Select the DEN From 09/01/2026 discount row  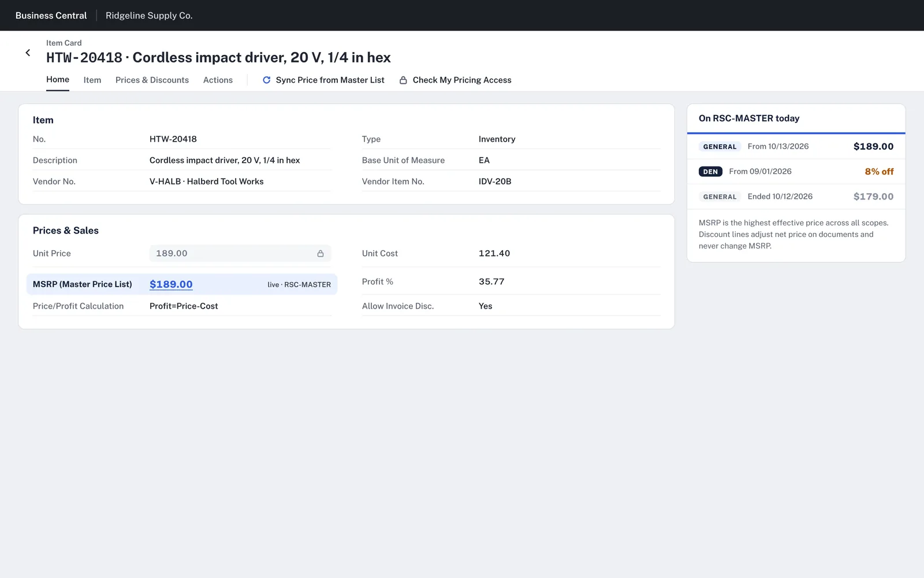[x=796, y=172]
